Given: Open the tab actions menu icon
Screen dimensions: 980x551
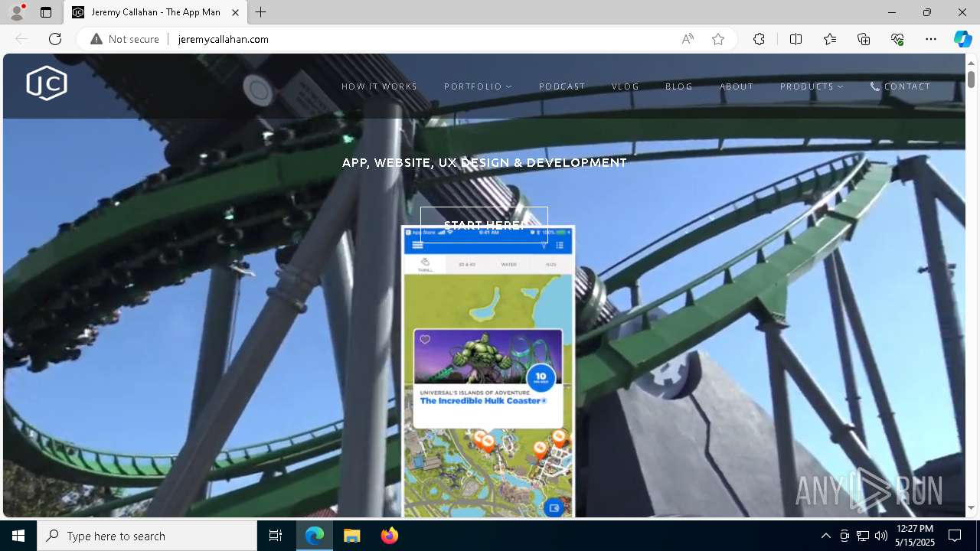Looking at the screenshot, I should click(46, 12).
